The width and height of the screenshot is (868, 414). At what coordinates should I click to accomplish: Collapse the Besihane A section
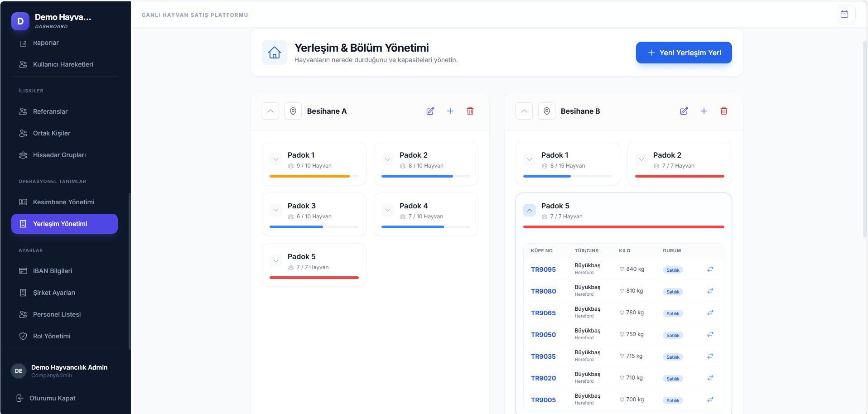pos(270,111)
